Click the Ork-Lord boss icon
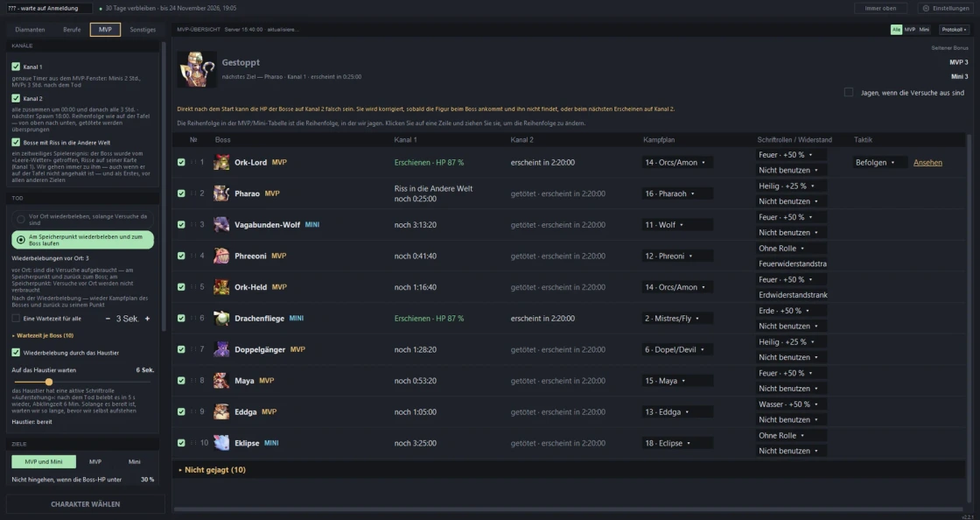Image resolution: width=980 pixels, height=520 pixels. click(221, 163)
